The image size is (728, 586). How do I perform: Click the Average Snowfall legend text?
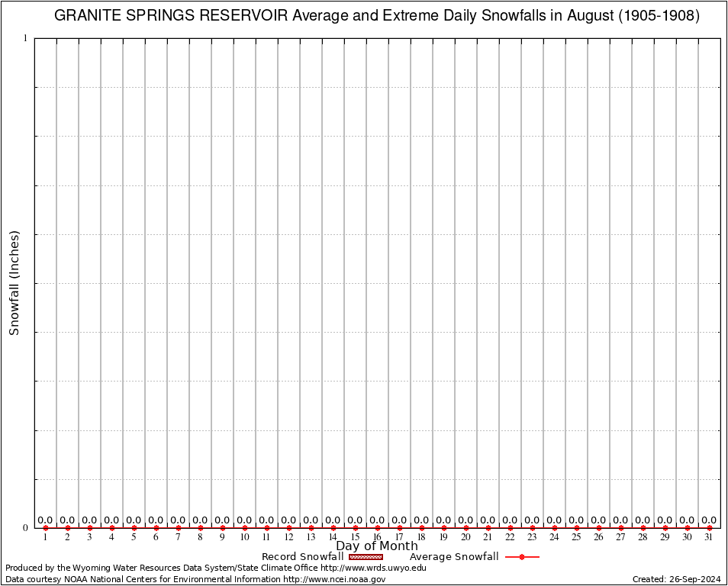[454, 557]
